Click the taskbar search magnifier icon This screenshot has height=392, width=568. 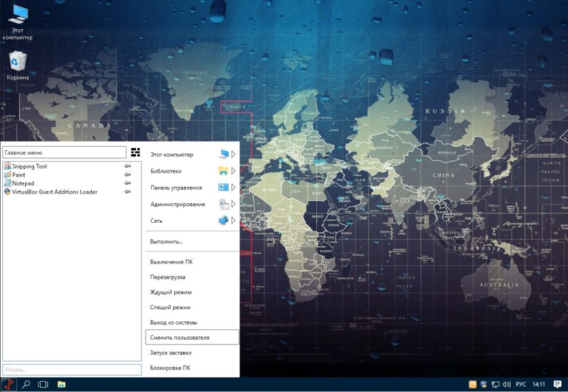[26, 384]
